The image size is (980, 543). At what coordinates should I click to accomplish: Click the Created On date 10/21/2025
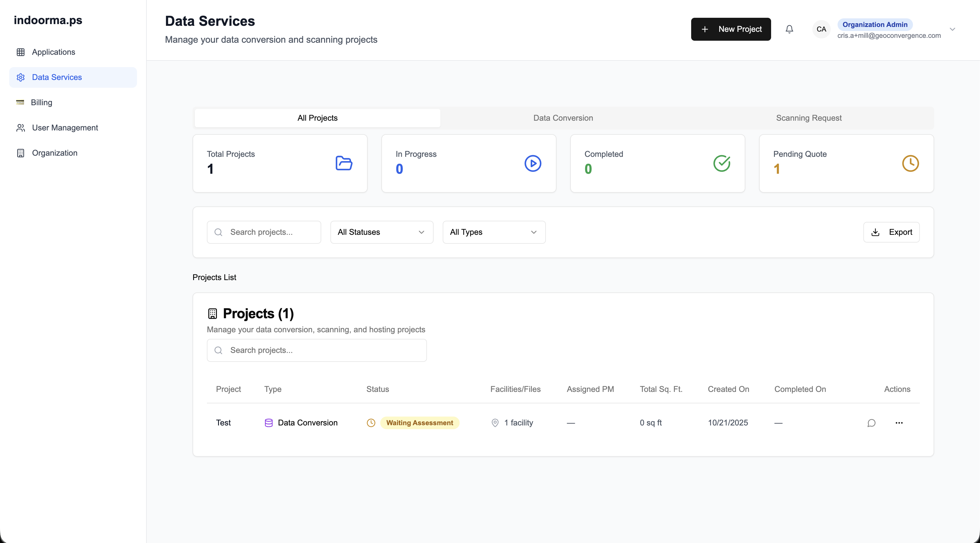pyautogui.click(x=728, y=423)
